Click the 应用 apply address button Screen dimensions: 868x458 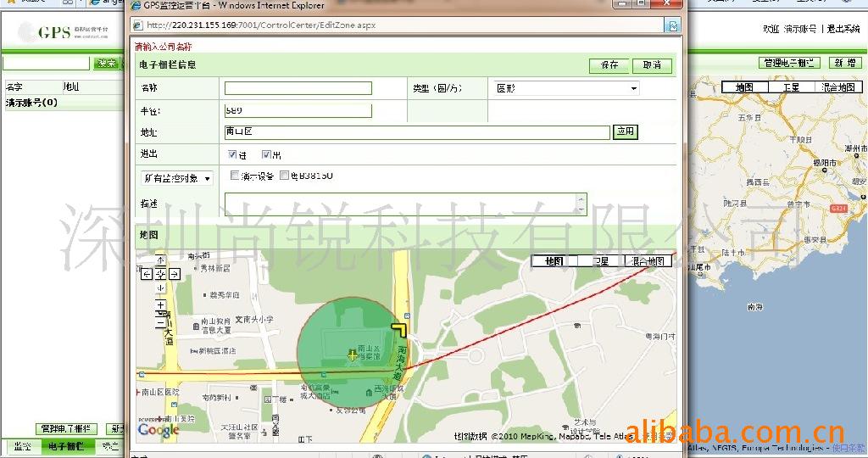(626, 131)
